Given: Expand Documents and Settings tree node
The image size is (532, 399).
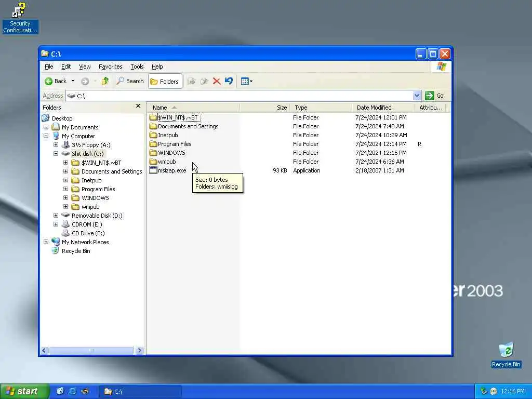Looking at the screenshot, I should pos(65,171).
